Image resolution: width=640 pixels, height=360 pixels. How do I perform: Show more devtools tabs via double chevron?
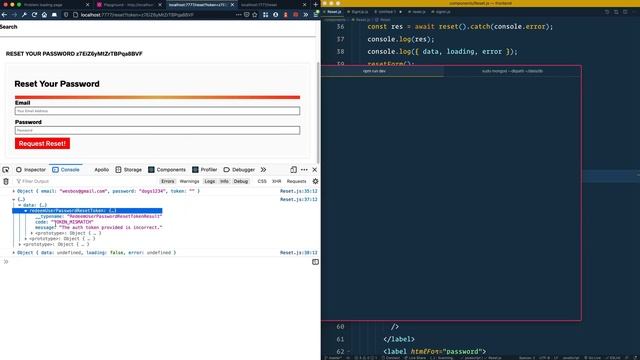263,170
